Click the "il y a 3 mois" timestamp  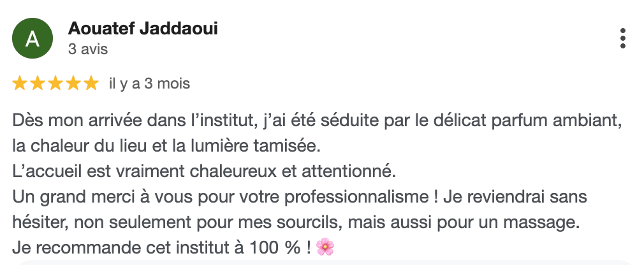[150, 83]
